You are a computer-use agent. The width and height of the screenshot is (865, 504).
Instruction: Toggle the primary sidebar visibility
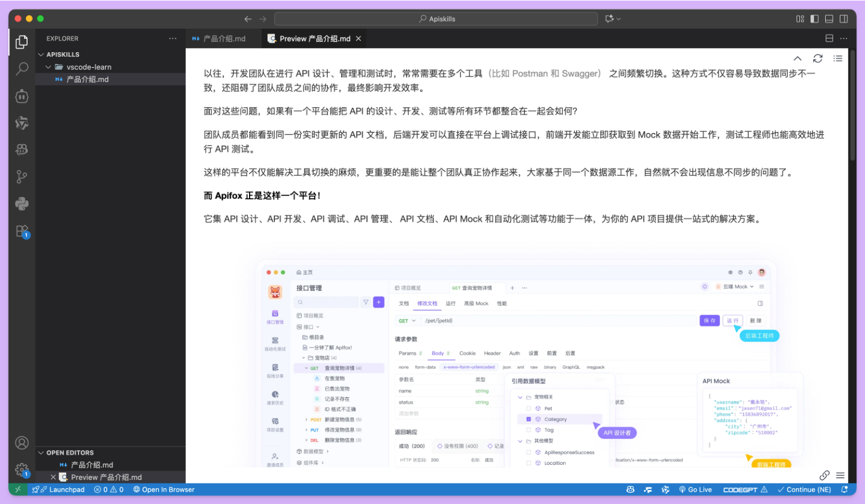815,18
